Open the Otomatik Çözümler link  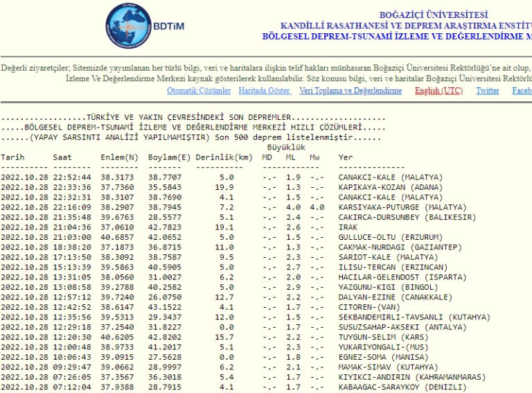click(x=199, y=91)
